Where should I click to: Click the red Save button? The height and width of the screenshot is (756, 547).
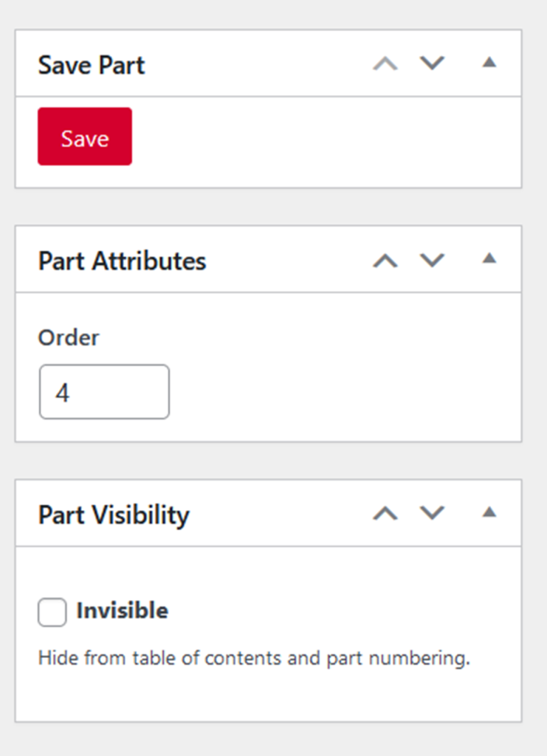(84, 136)
